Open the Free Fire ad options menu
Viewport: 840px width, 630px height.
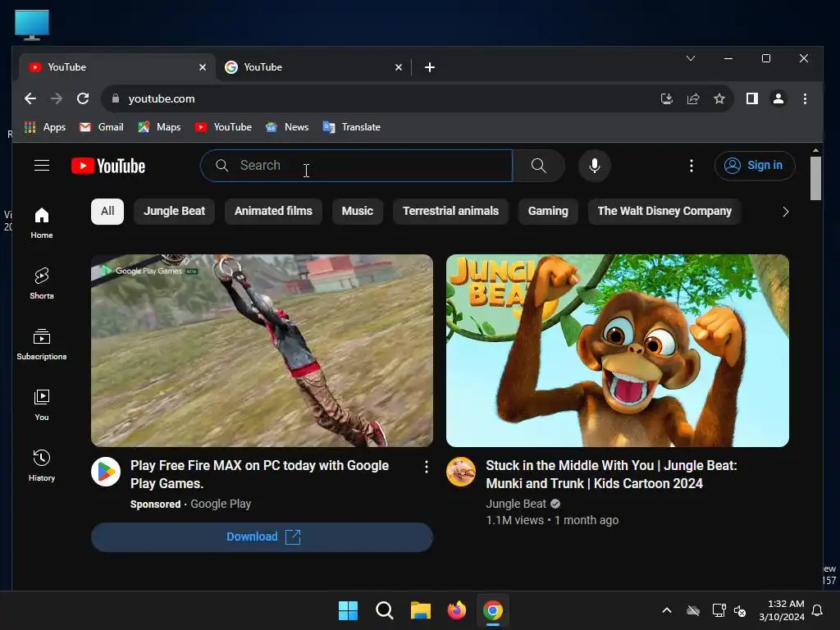(427, 467)
